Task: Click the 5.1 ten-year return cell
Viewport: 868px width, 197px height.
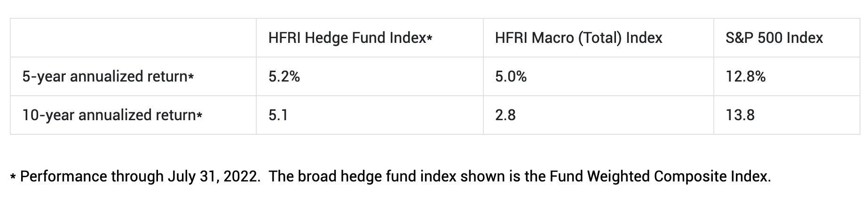Action: [278, 115]
